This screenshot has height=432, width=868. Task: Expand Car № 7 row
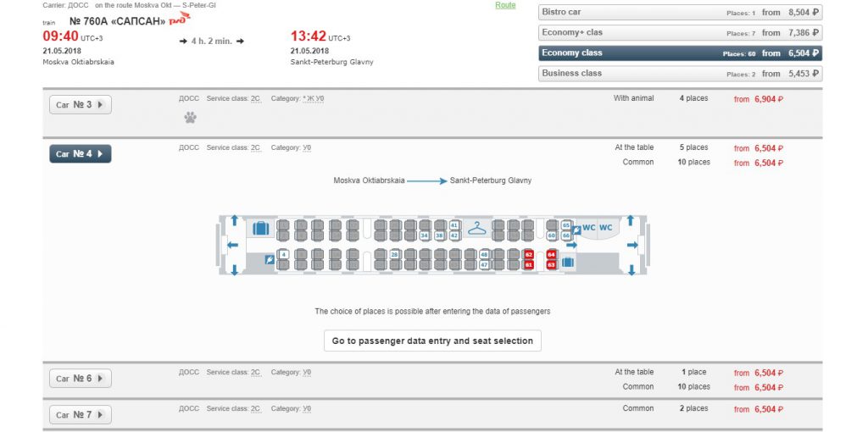click(x=81, y=415)
